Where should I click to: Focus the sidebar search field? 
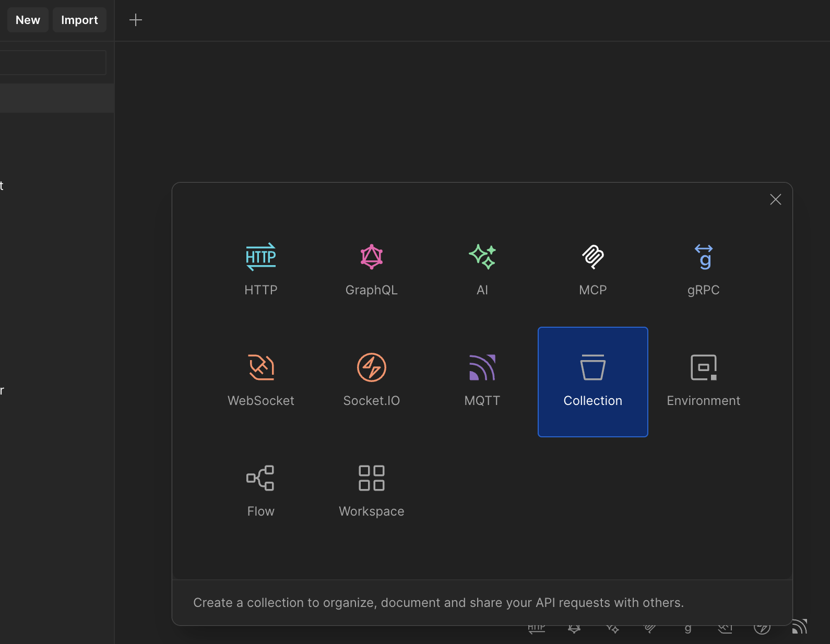click(53, 63)
